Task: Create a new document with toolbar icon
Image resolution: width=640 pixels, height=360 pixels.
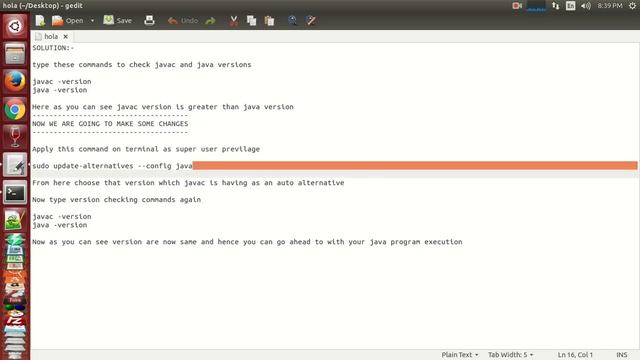Action: pyautogui.click(x=40, y=20)
